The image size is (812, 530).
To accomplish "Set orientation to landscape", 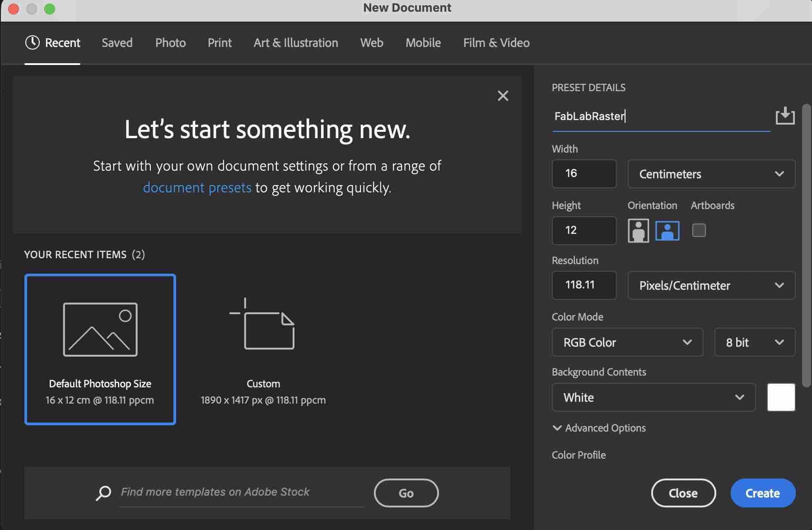I will (667, 231).
